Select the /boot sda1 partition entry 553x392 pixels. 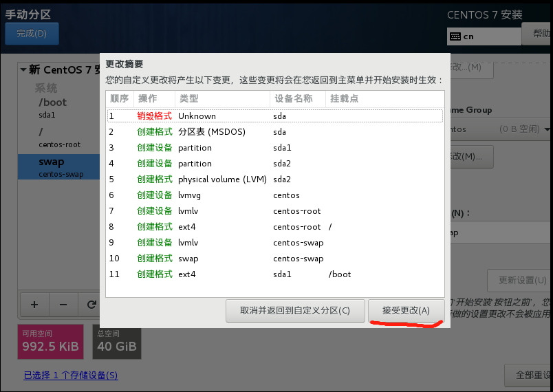[x=59, y=108]
